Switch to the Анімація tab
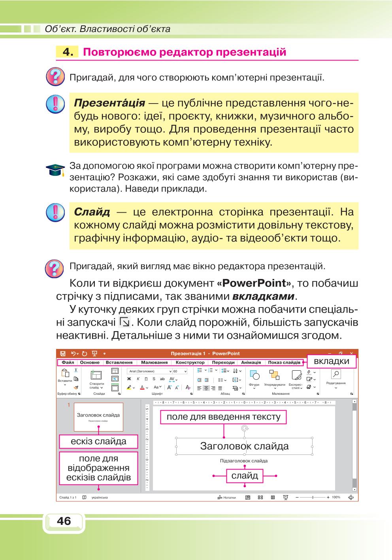 251,362
